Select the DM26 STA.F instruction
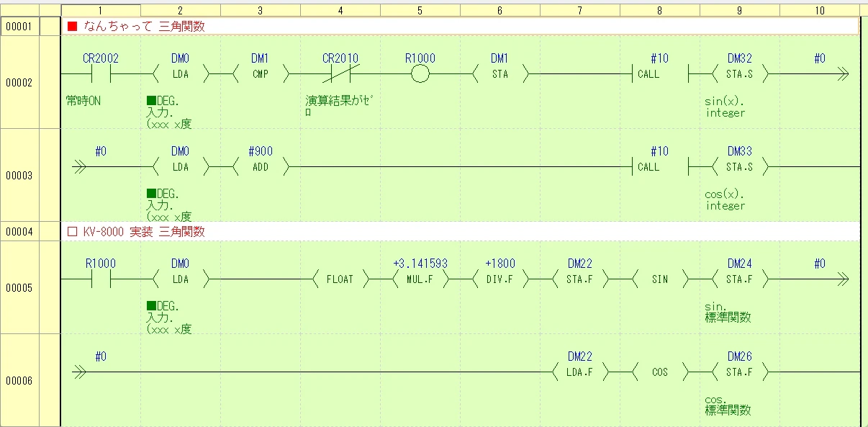This screenshot has width=868, height=427. click(740, 372)
